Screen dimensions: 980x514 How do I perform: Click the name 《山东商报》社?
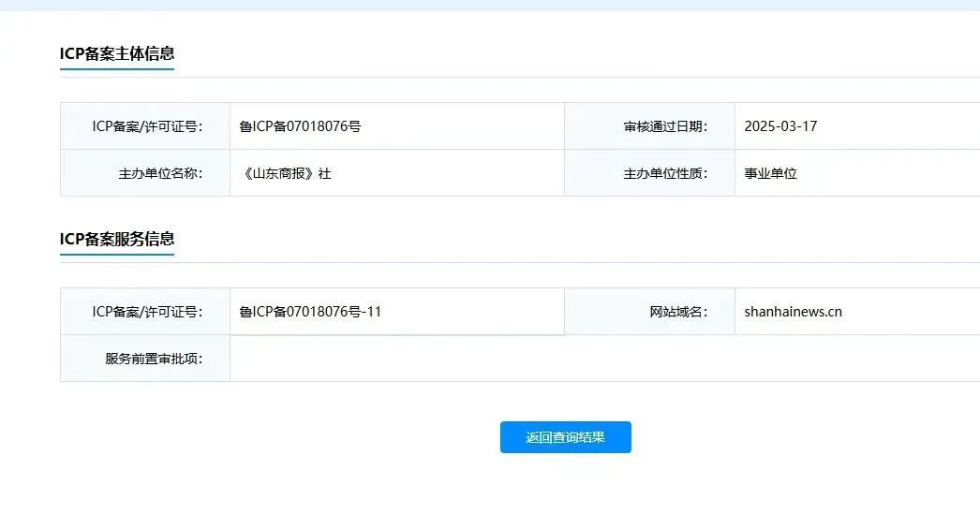[x=285, y=173]
